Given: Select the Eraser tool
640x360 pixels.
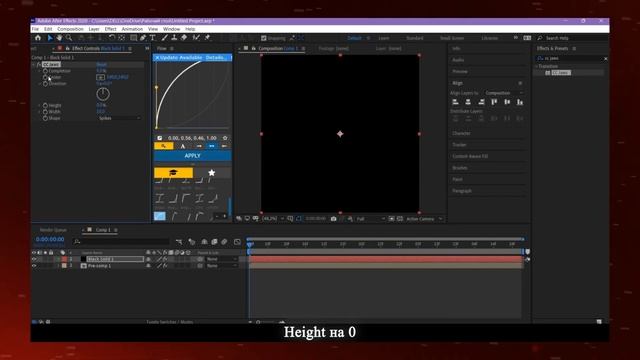Looking at the screenshot, I should click(184, 38).
